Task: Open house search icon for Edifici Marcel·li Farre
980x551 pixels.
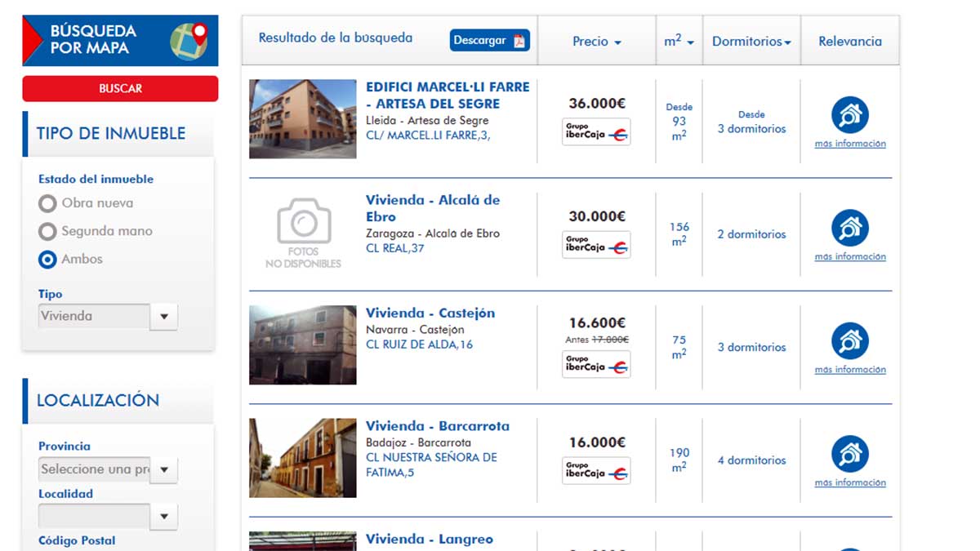Action: pyautogui.click(x=849, y=115)
